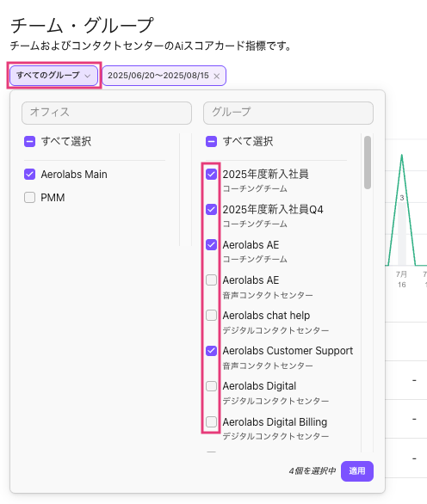The image size is (427, 504).
Task: Click the 適用 apply button
Action: [x=357, y=471]
